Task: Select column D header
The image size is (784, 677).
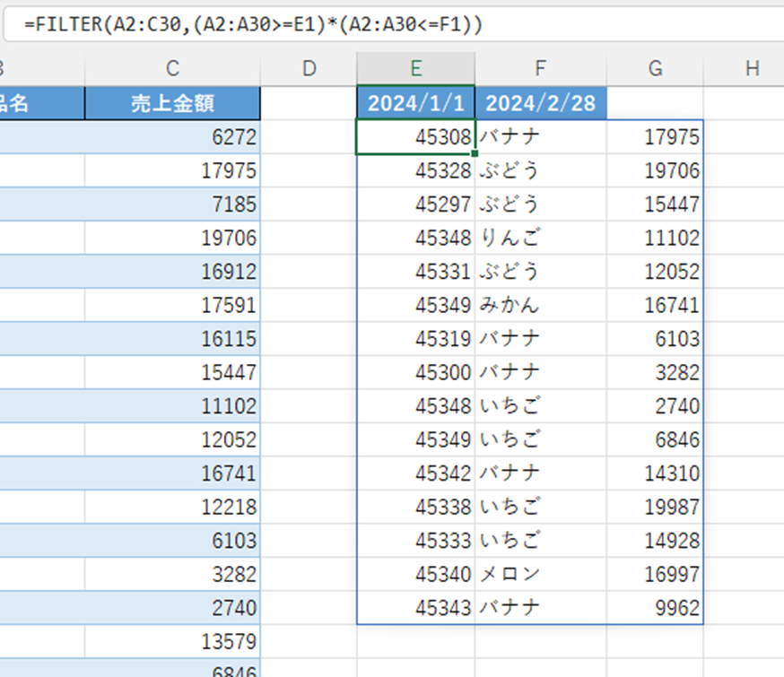Action: point(309,68)
